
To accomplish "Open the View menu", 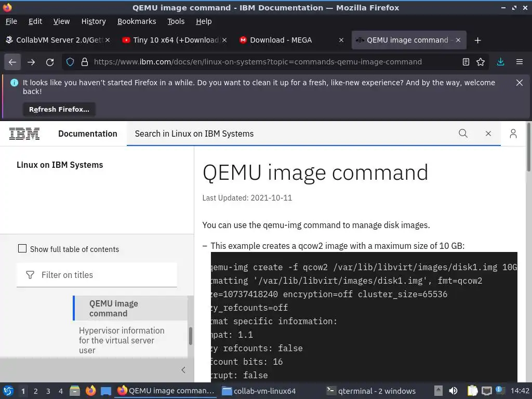I will (61, 21).
